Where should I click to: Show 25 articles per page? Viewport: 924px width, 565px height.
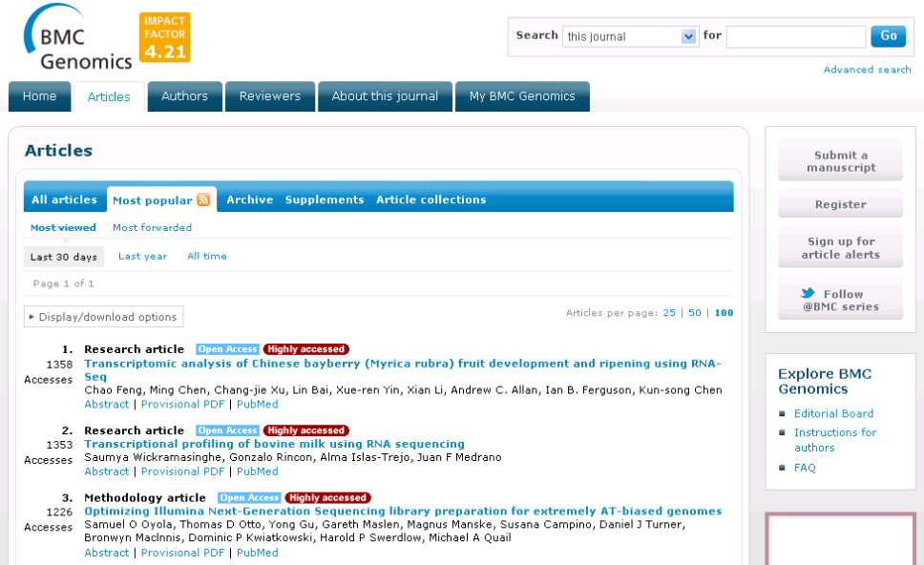click(669, 313)
